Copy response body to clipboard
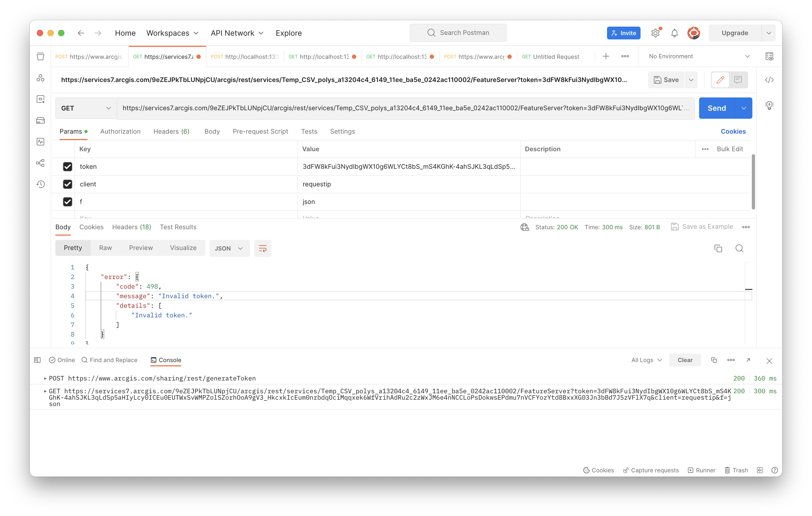812x516 pixels. click(718, 249)
